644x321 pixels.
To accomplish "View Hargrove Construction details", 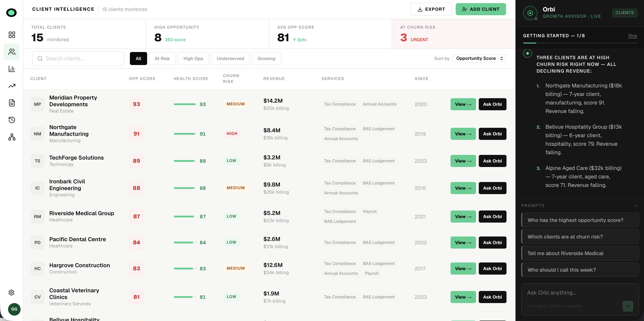I will point(463,269).
